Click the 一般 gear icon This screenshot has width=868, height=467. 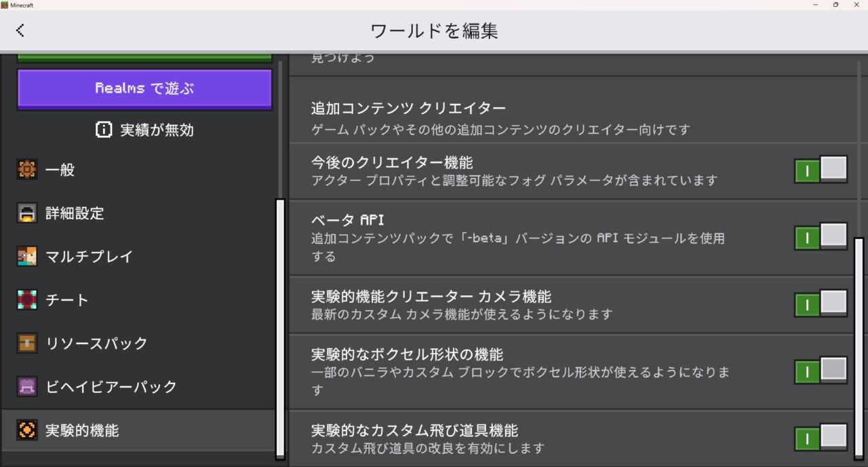pyautogui.click(x=27, y=170)
